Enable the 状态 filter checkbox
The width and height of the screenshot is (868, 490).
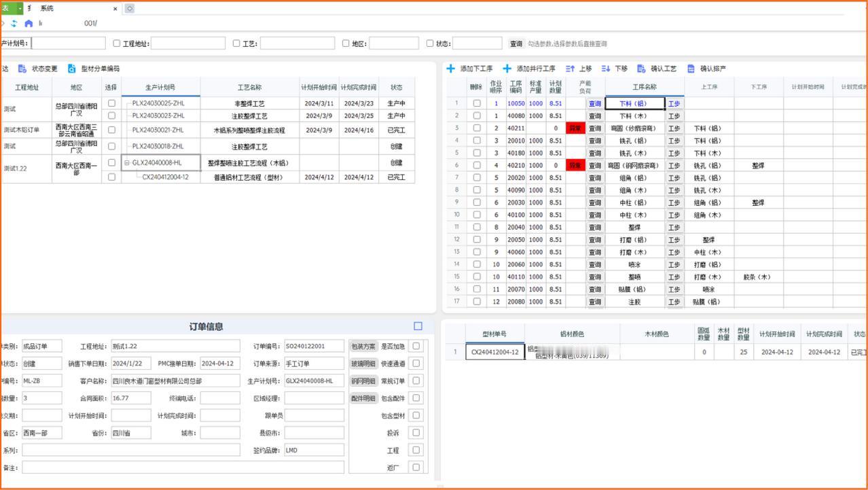430,43
